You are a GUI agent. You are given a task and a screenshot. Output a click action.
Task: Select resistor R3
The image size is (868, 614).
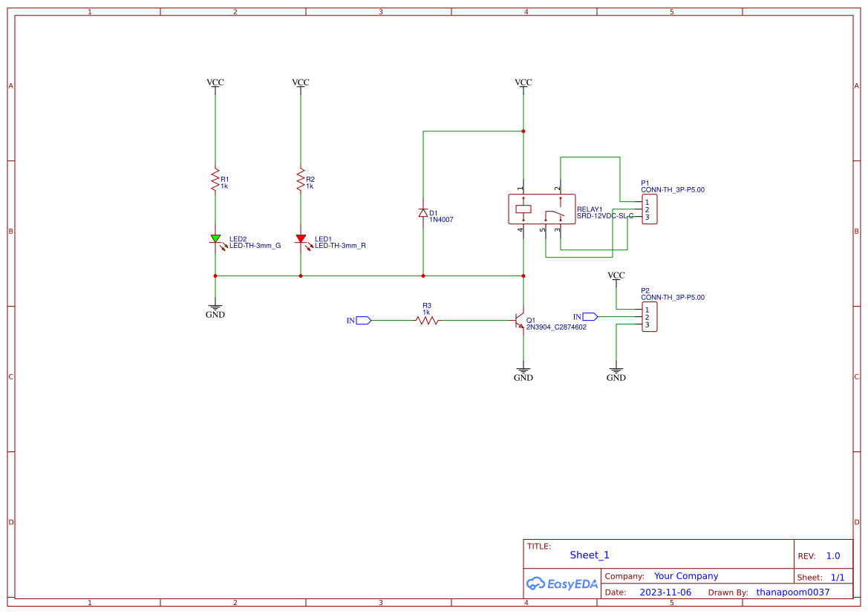pyautogui.click(x=426, y=320)
